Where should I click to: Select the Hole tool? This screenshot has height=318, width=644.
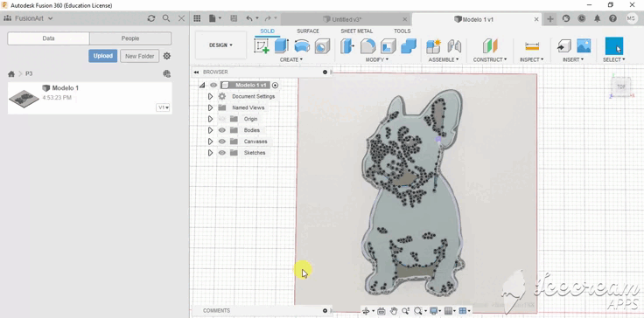(x=322, y=46)
